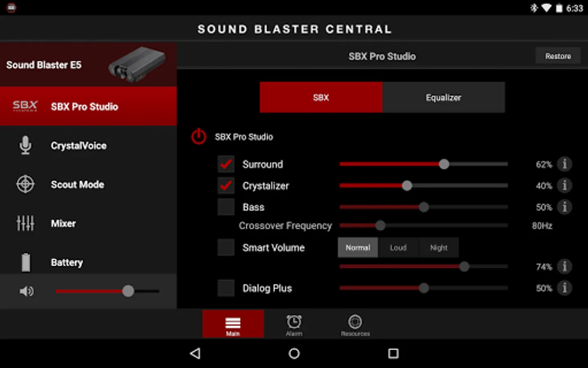Click the Sound Blaster Central title
This screenshot has width=588, height=368.
click(294, 29)
